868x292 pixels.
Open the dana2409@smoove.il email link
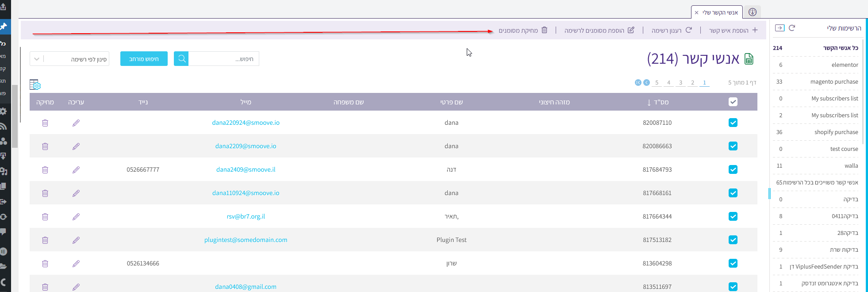pos(246,170)
